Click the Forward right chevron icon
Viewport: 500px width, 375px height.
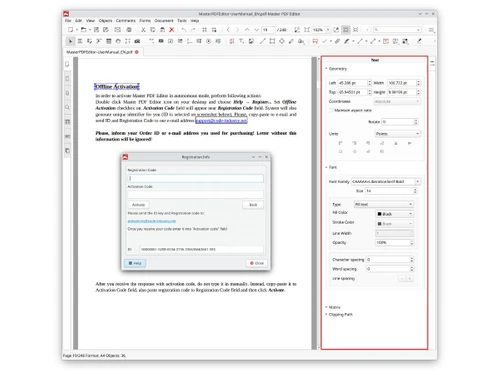(238, 30)
